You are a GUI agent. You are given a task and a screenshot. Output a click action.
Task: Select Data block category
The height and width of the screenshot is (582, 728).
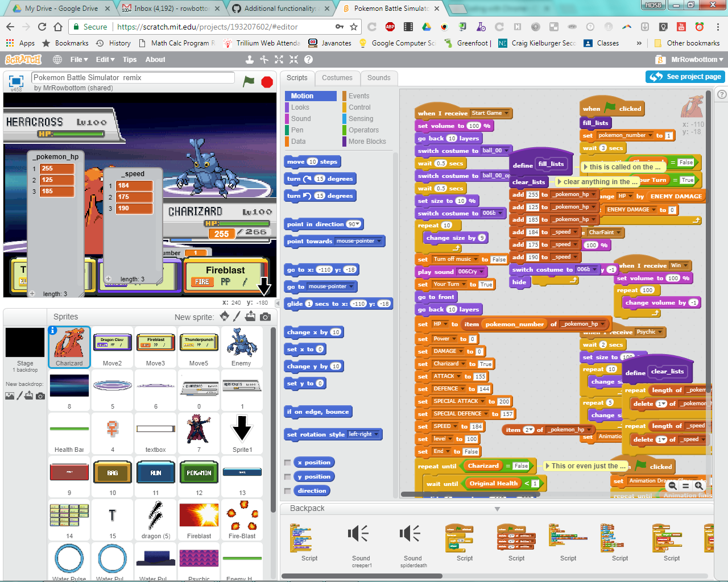coord(299,142)
